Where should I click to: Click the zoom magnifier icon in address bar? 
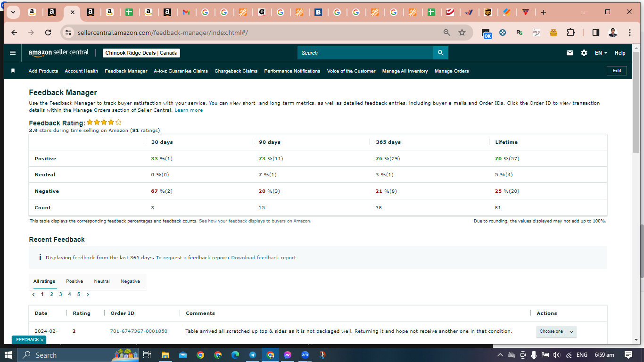(x=447, y=33)
